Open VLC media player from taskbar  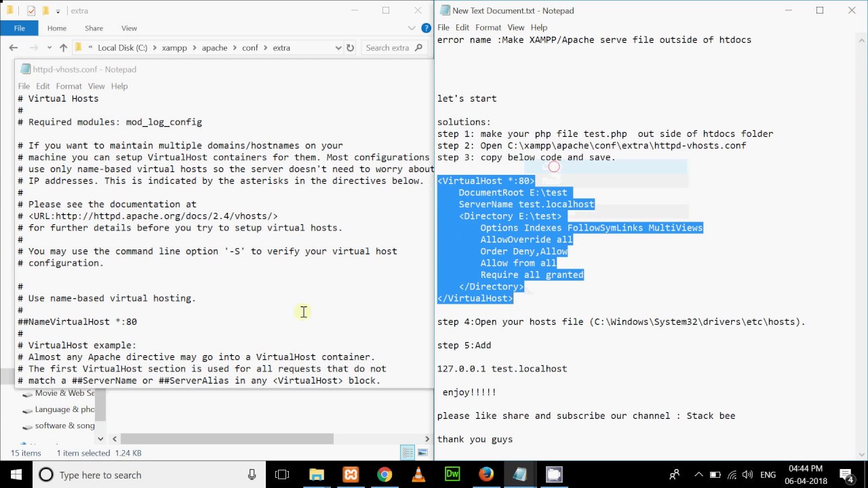tap(418, 474)
